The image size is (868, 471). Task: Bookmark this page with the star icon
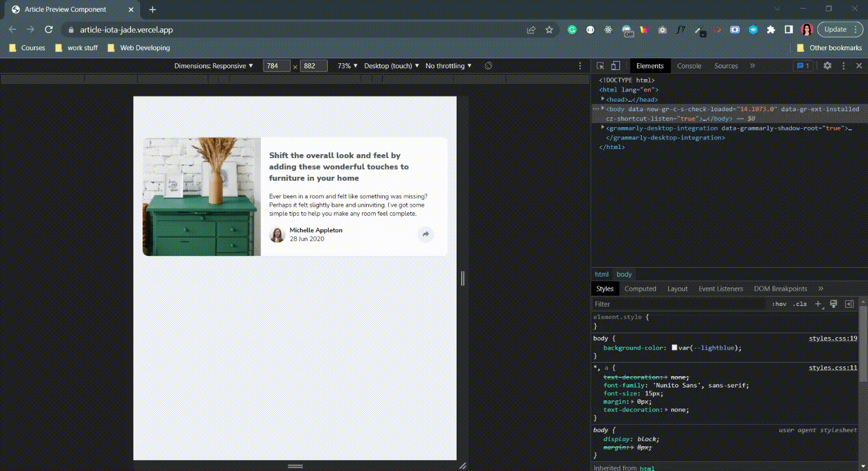point(549,30)
